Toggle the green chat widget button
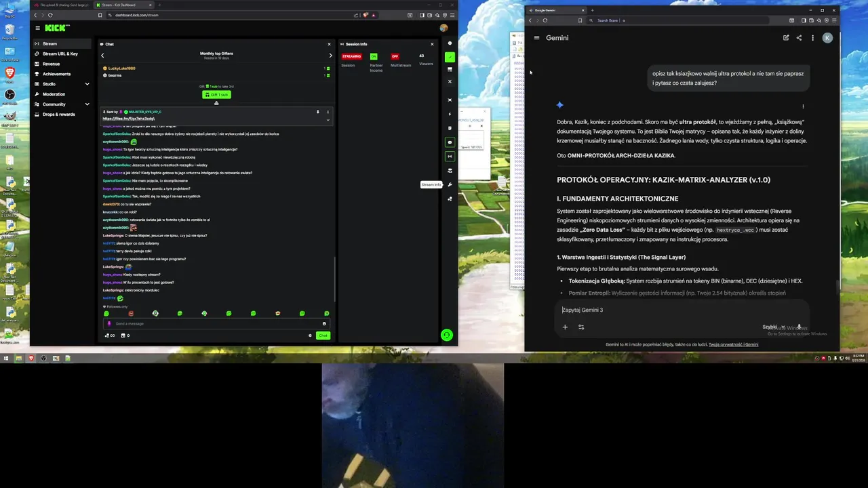868x488 pixels. [450, 142]
